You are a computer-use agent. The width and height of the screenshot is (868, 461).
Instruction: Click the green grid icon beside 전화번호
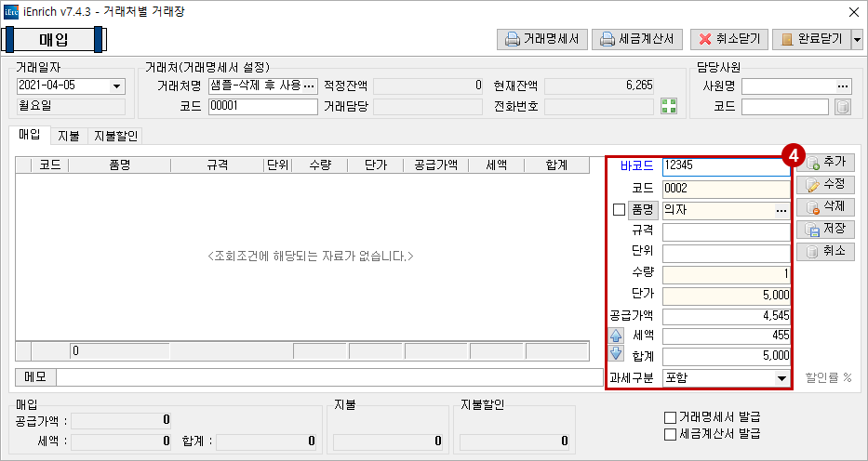[x=669, y=106]
